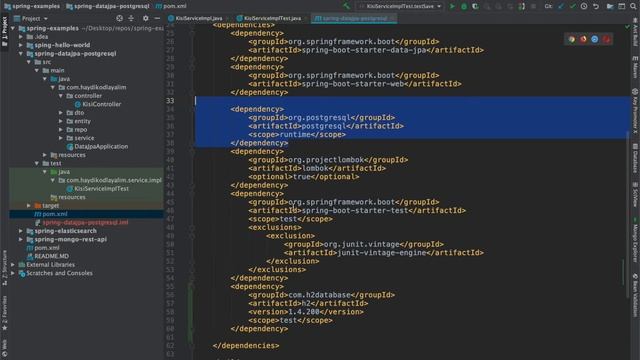
Task: Click line number 33 in gutter
Action: tap(170, 101)
